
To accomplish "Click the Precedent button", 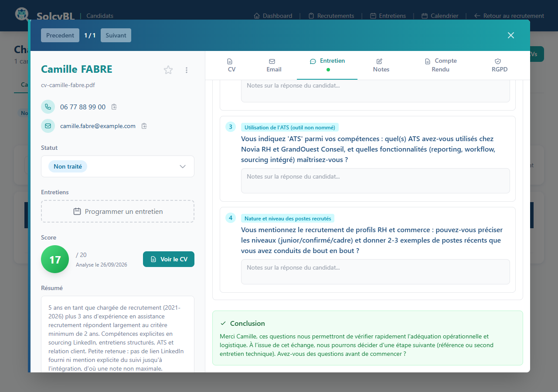I will click(60, 35).
